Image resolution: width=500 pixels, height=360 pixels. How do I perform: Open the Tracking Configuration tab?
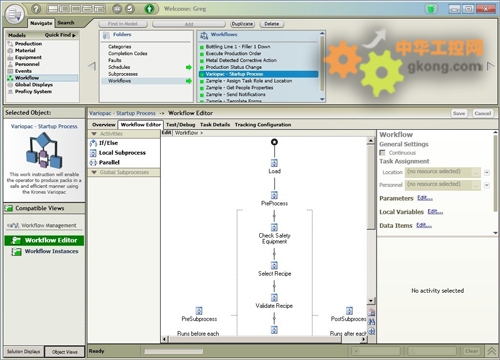coord(263,125)
